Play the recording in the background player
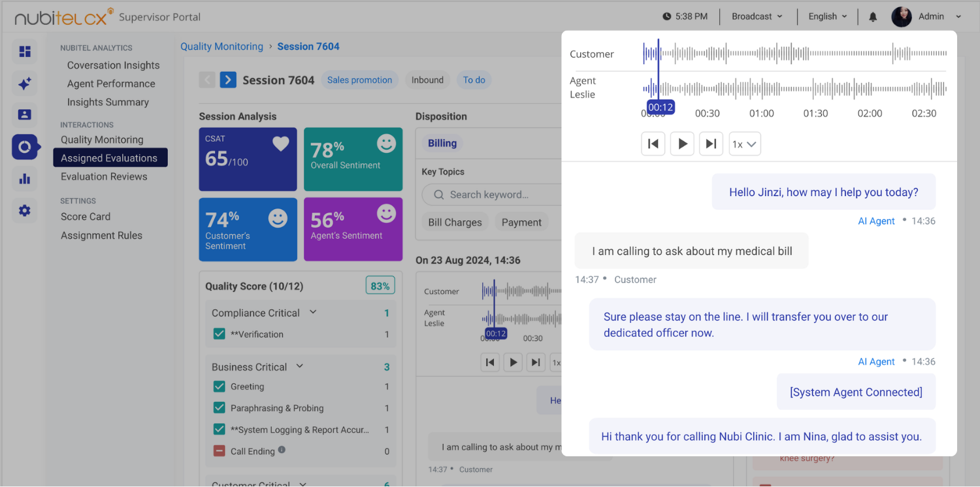 513,362
